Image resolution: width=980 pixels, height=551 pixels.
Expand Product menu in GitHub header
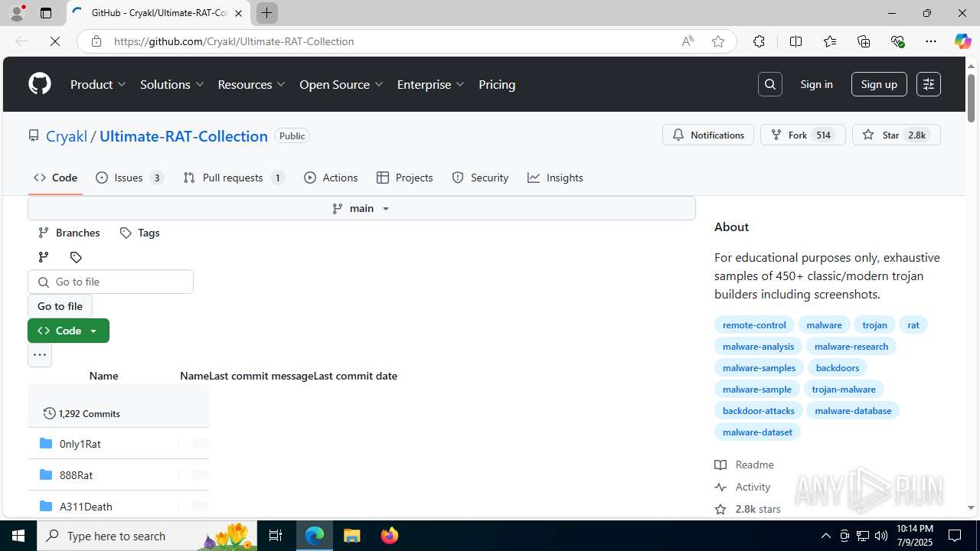98,84
